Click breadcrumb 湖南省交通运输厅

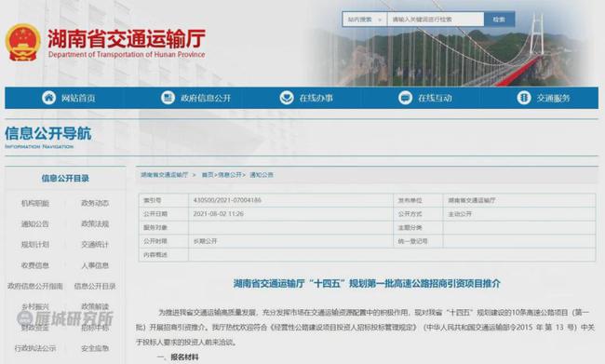click(165, 175)
